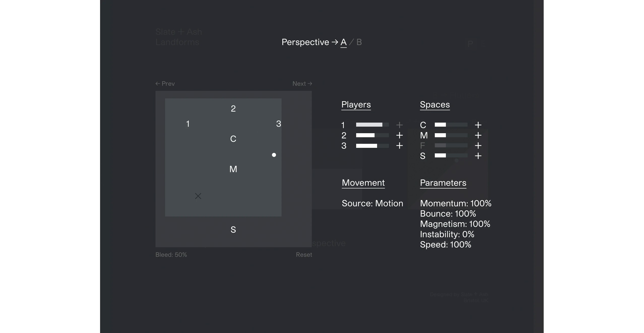The image size is (644, 333).
Task: Click the X marker in the perspective field
Action: click(198, 196)
